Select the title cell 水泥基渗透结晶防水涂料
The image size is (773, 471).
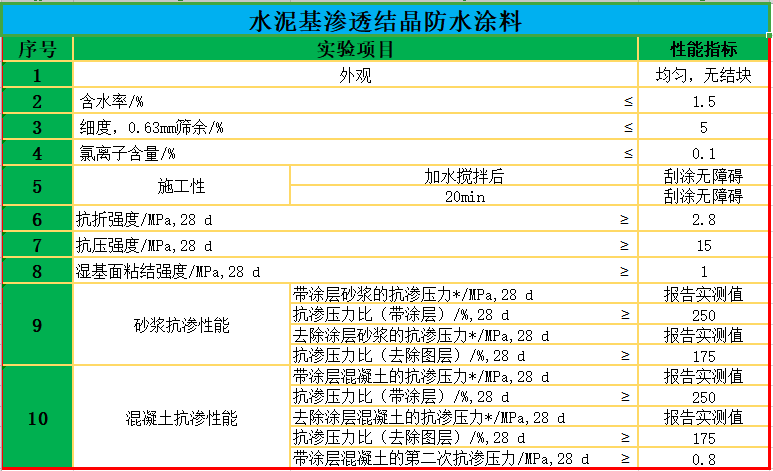385,21
